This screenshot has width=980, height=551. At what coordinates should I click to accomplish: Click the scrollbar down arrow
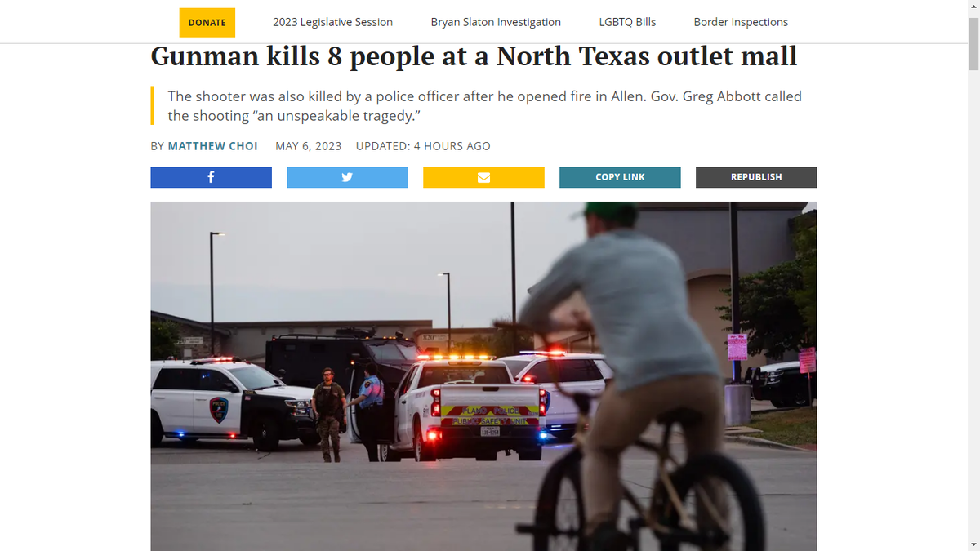pyautogui.click(x=973, y=544)
